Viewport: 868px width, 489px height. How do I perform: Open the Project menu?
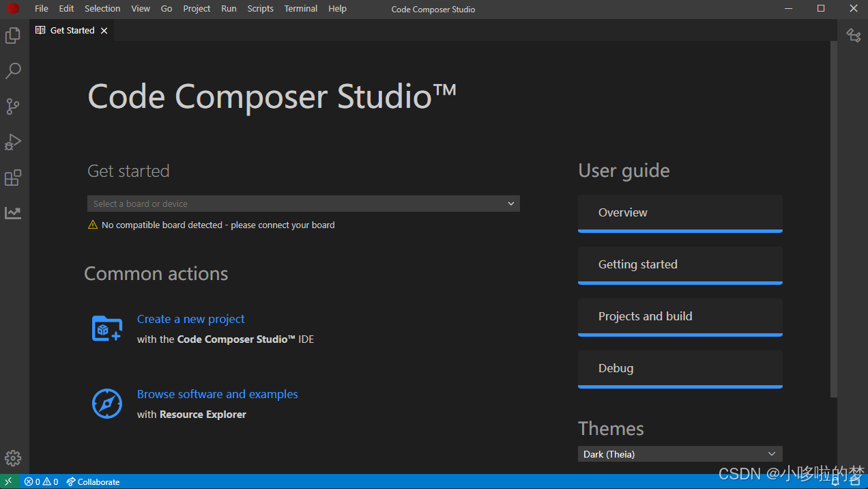pyautogui.click(x=197, y=9)
